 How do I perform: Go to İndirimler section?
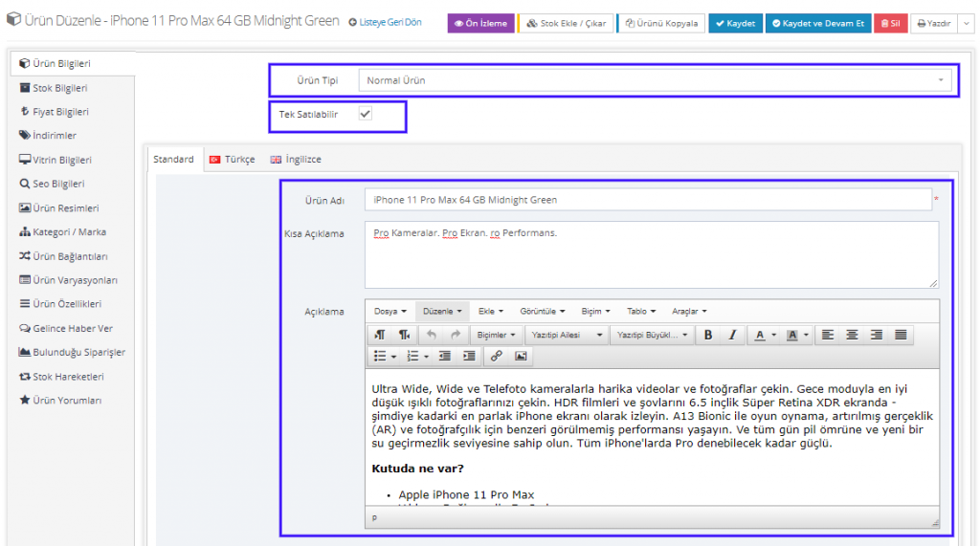point(55,136)
